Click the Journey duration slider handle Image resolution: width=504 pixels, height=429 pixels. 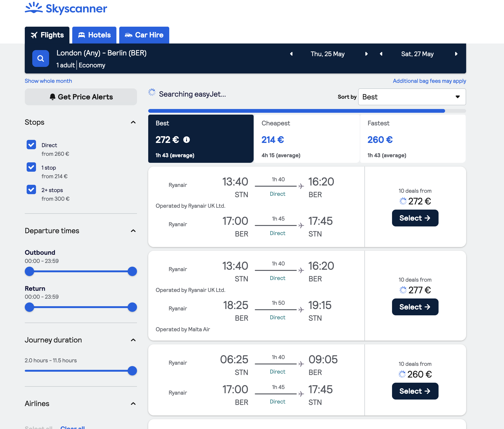click(132, 371)
